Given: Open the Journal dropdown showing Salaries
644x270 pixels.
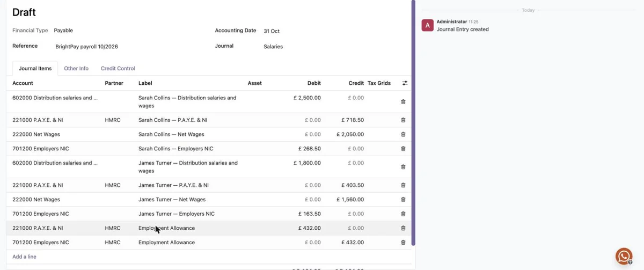Looking at the screenshot, I should click(273, 47).
